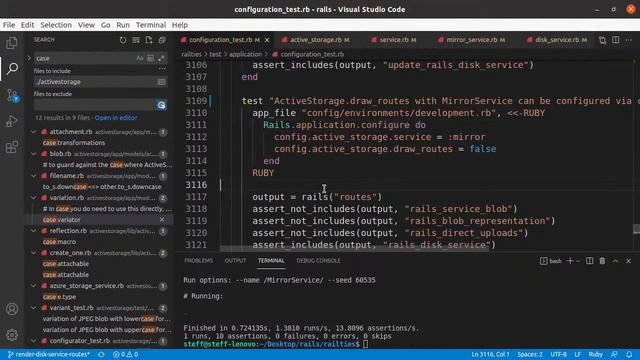Viewport: 640px width, 360px height.
Task: Clear the search results
Action: tap(136, 40)
